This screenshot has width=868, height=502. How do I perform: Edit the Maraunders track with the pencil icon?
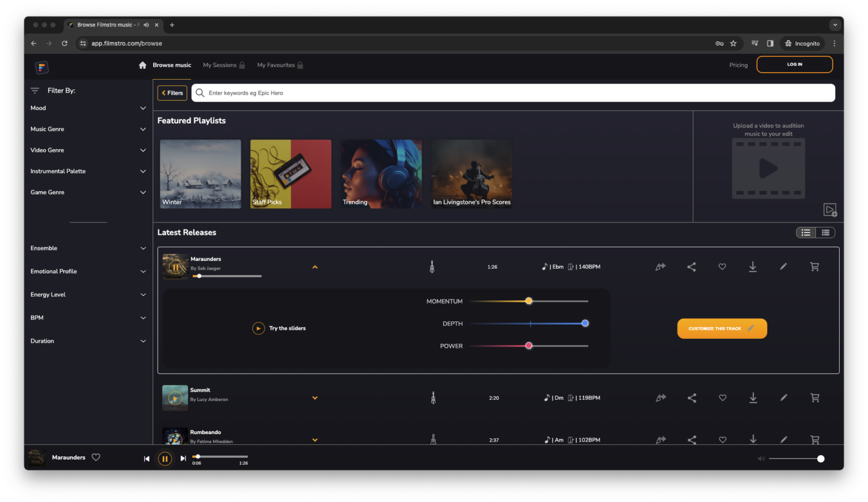click(x=783, y=267)
